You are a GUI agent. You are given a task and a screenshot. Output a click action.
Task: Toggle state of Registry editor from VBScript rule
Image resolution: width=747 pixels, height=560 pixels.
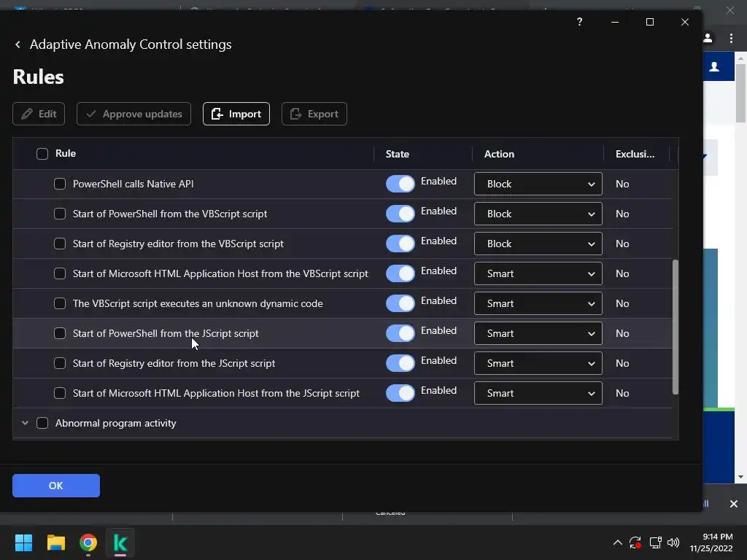(x=400, y=244)
